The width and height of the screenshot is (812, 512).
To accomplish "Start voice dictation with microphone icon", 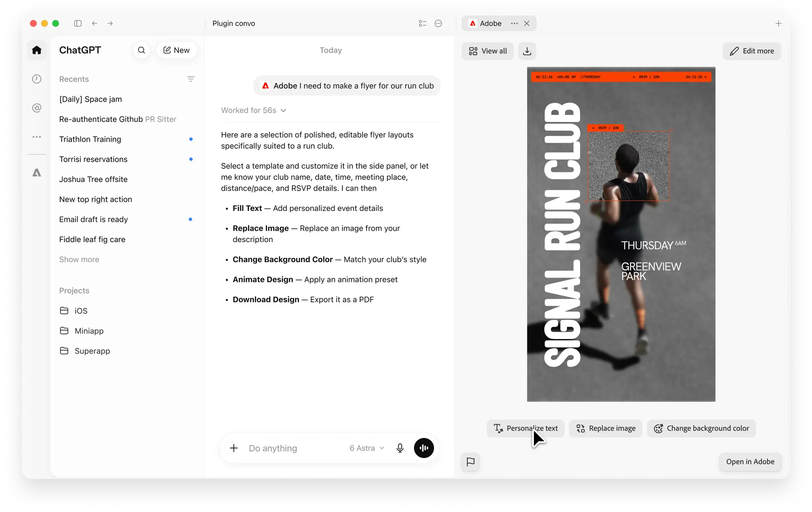I will tap(400, 448).
